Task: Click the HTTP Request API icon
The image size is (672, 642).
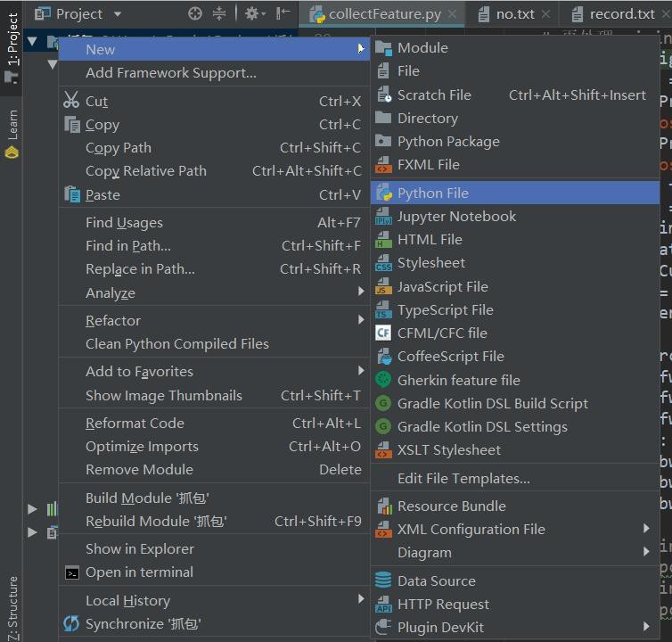Action: 383,605
